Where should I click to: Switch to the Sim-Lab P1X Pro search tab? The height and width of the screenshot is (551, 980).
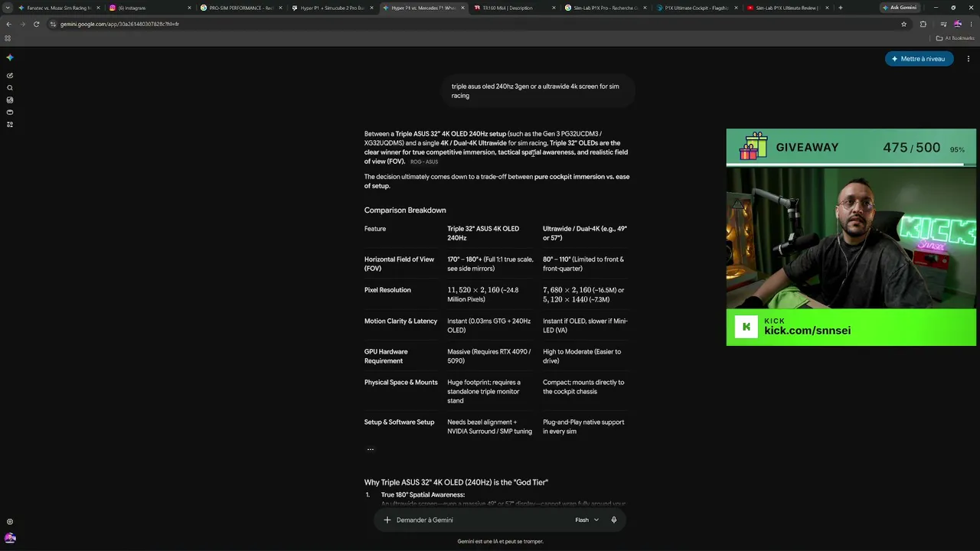click(606, 8)
